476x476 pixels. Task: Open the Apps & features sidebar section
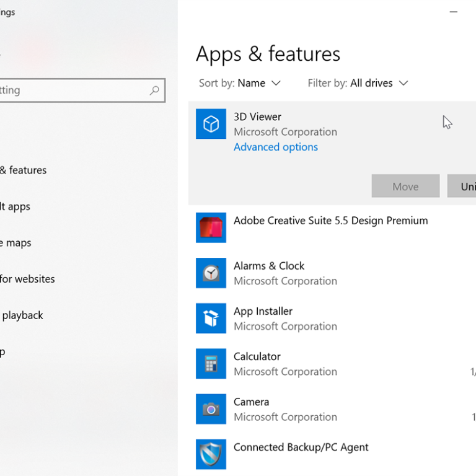click(23, 170)
